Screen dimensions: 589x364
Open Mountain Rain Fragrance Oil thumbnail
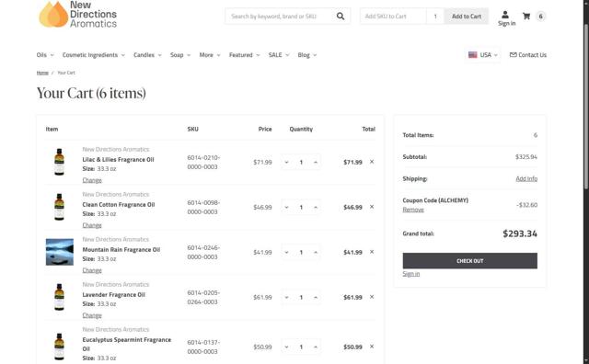60,252
